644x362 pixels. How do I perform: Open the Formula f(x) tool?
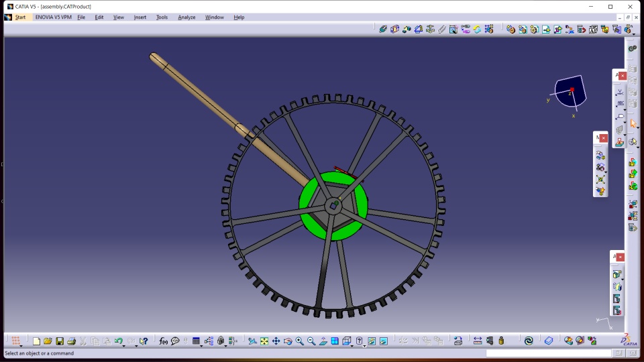(163, 341)
